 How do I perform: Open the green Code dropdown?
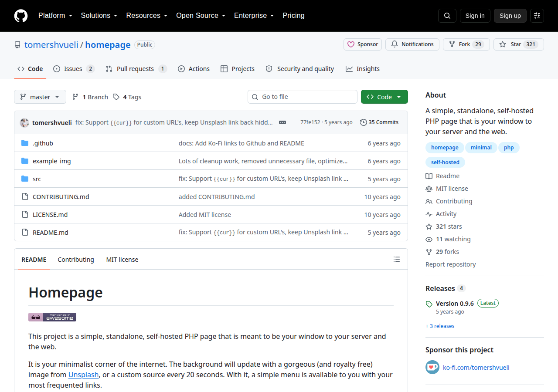tap(384, 97)
